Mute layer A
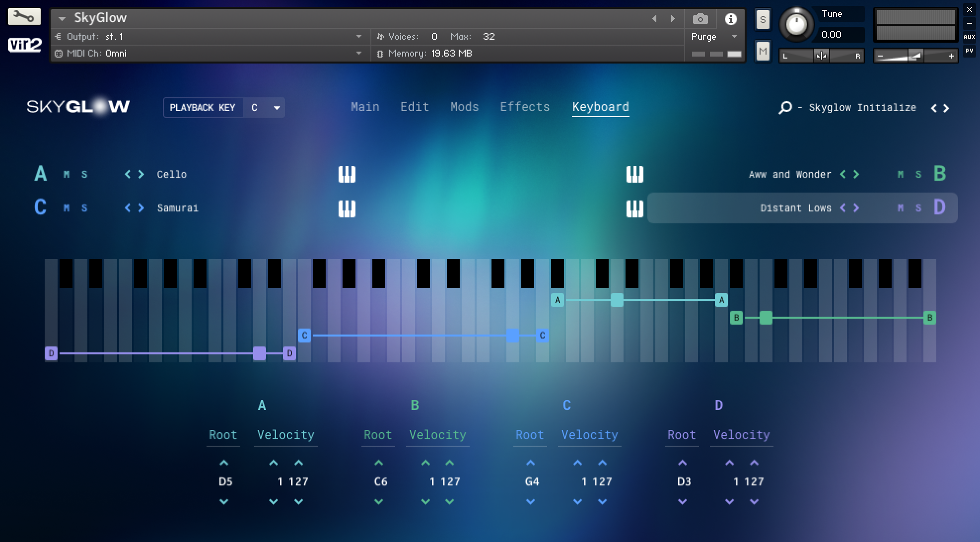980x542 pixels. pyautogui.click(x=67, y=174)
